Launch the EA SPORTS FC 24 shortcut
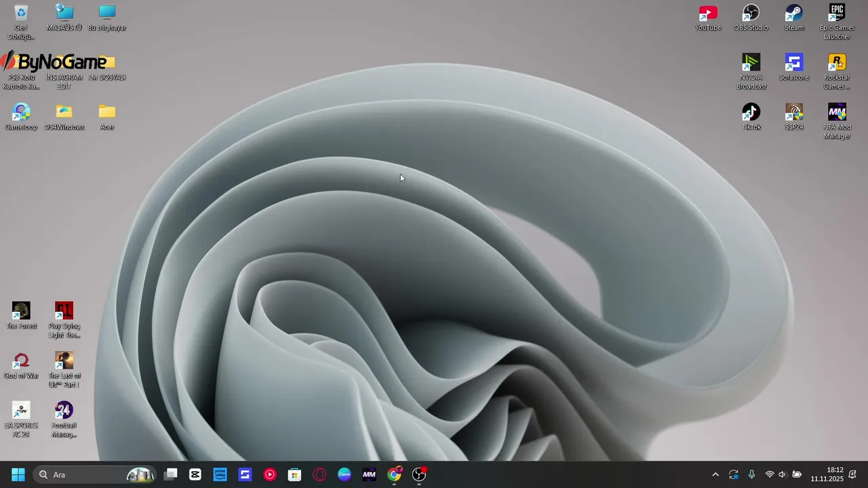The image size is (868, 488). (x=21, y=420)
